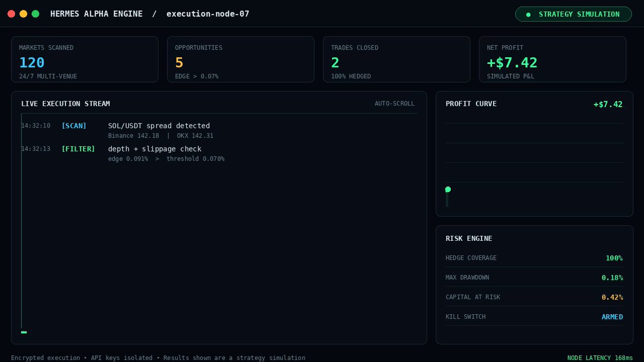This screenshot has width=644, height=362.
Task: Click the HEDGE COVERAGE 100% value
Action: [614, 258]
